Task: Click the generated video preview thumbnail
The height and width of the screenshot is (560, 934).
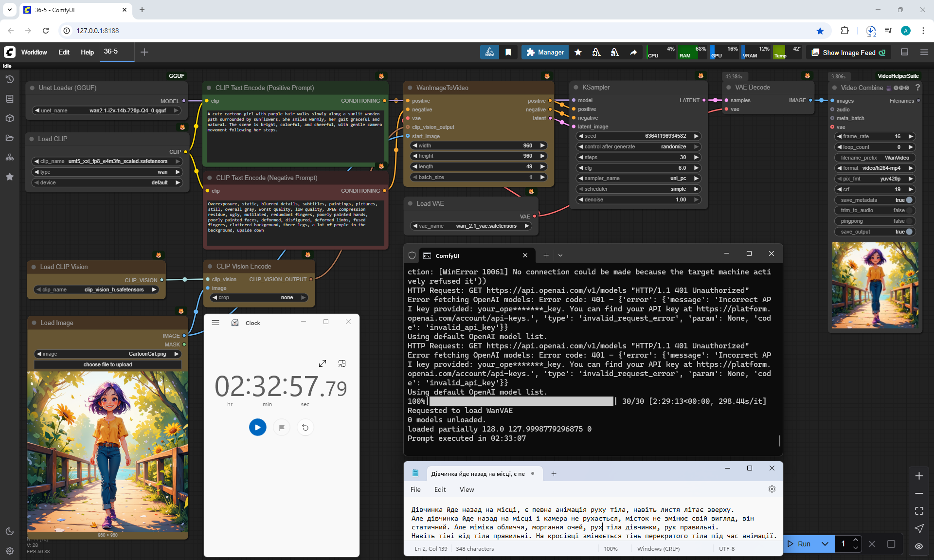Action: click(x=875, y=286)
